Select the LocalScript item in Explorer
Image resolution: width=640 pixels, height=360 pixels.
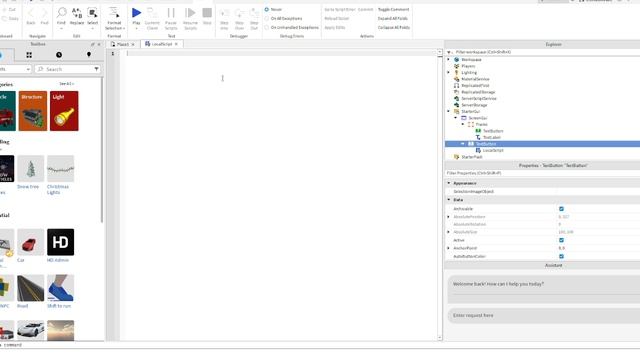tap(493, 151)
